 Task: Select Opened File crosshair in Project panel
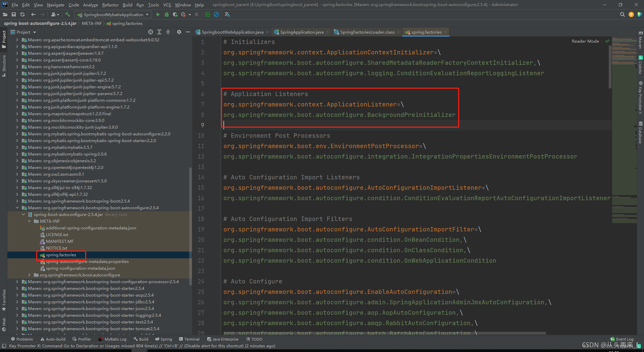point(150,32)
